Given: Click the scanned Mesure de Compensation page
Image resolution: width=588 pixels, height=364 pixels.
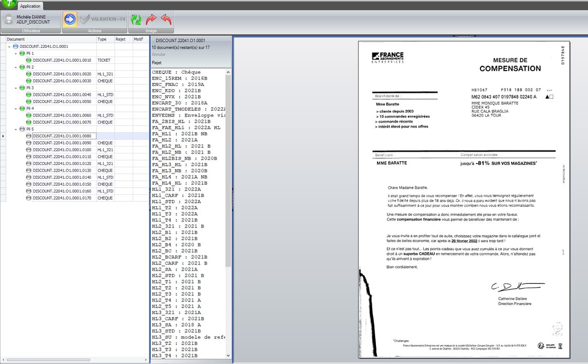Looking at the screenshot, I should pyautogui.click(x=464, y=199).
